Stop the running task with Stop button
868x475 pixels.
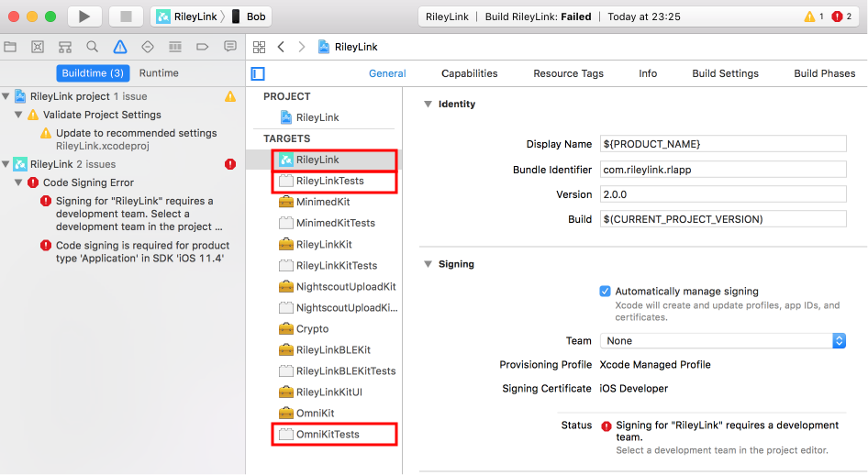[126, 17]
